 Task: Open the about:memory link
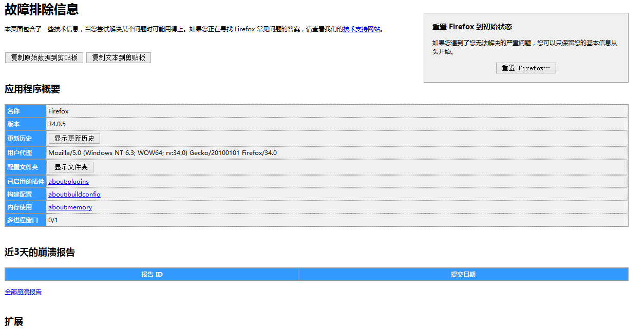[x=70, y=207]
